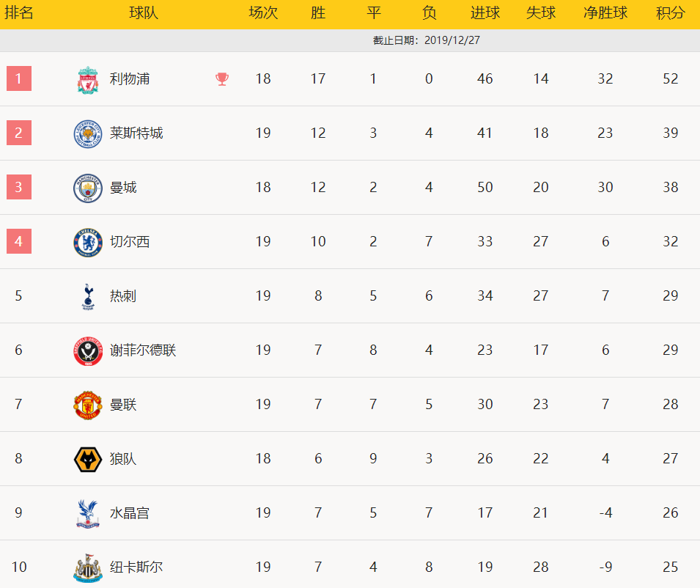The height and width of the screenshot is (588, 700).
Task: Open the 谢菲尔德联 team name link
Action: (x=143, y=350)
